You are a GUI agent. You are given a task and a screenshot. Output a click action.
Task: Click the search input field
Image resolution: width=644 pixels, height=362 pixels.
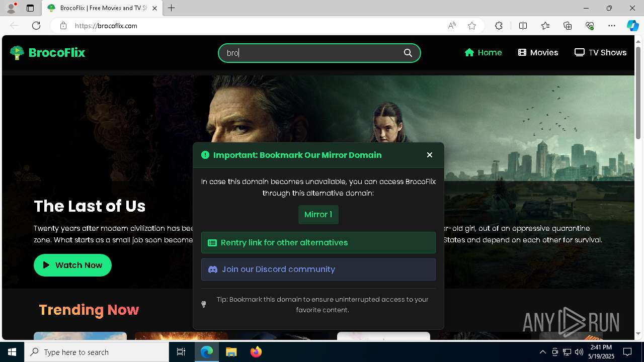pos(319,53)
